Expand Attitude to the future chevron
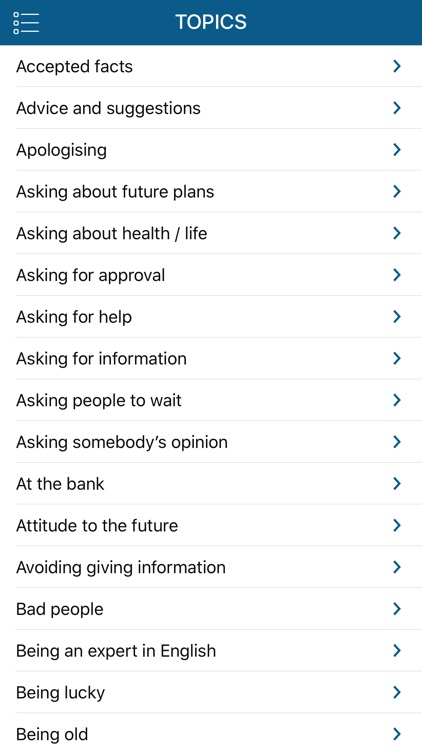This screenshot has width=422, height=750. coord(397,525)
